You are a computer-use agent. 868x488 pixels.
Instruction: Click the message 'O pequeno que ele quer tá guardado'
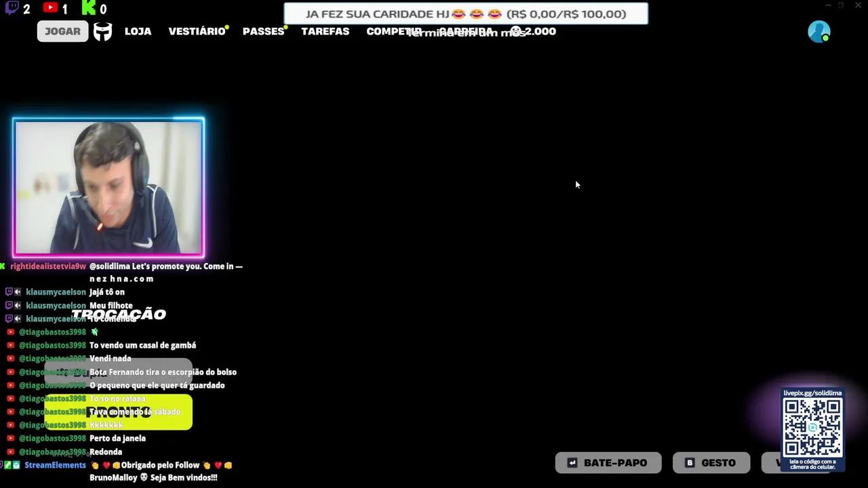pos(157,386)
